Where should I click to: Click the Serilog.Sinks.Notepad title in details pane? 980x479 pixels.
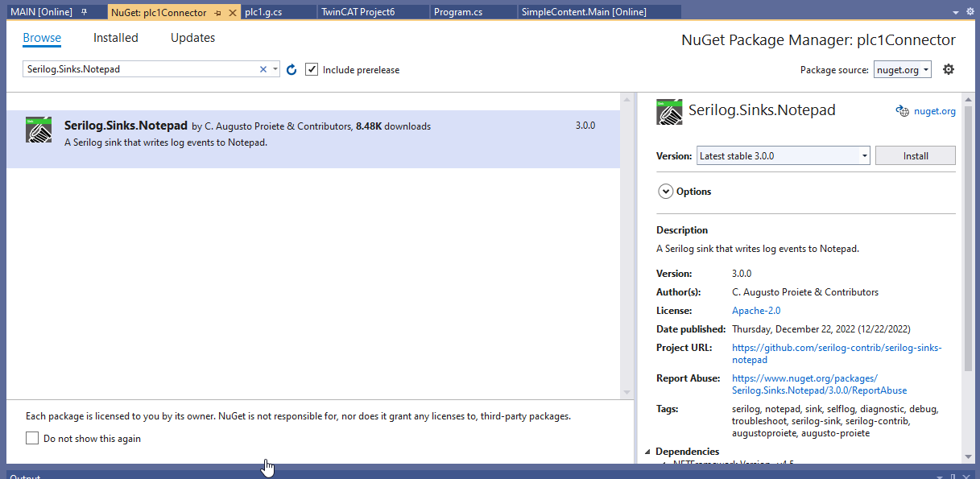(762, 110)
